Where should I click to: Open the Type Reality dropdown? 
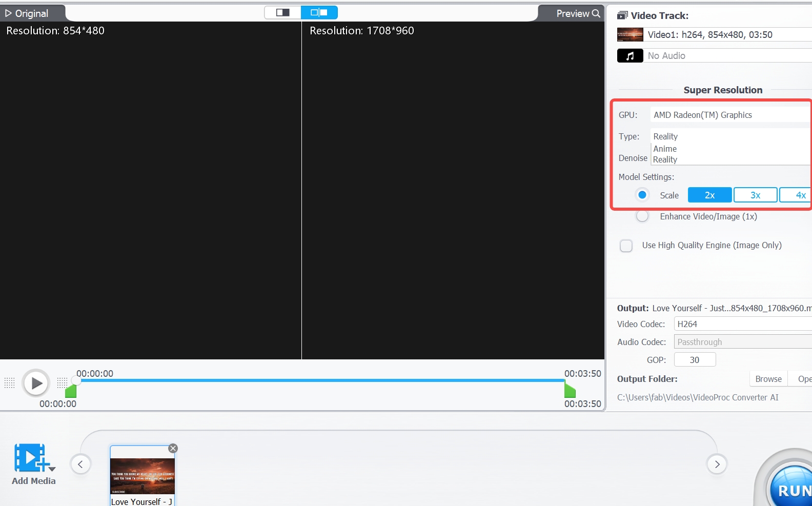point(730,136)
